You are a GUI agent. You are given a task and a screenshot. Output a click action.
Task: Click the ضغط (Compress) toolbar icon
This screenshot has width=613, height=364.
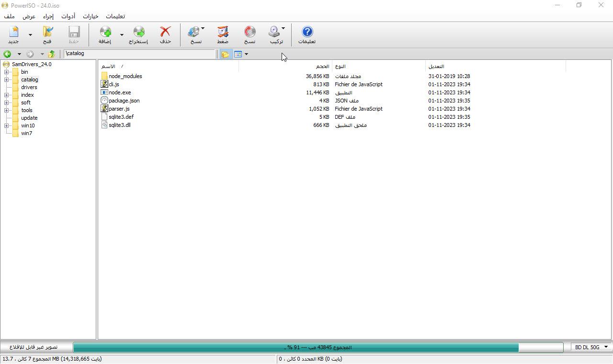223,32
